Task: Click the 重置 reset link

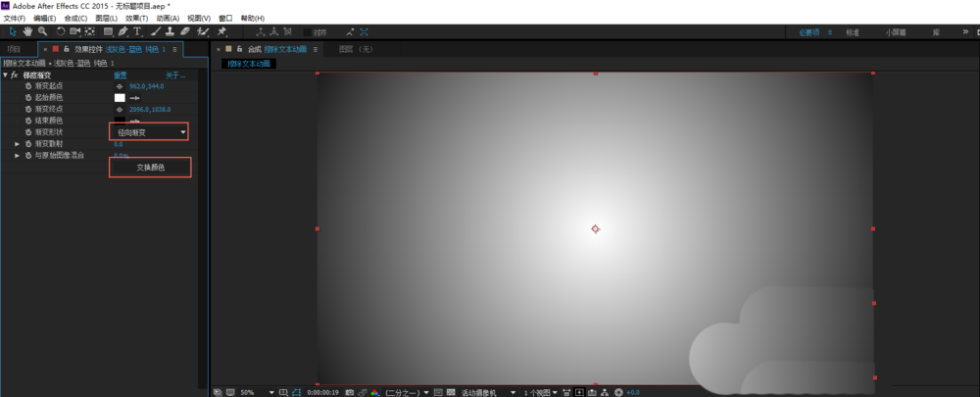Action: [120, 75]
